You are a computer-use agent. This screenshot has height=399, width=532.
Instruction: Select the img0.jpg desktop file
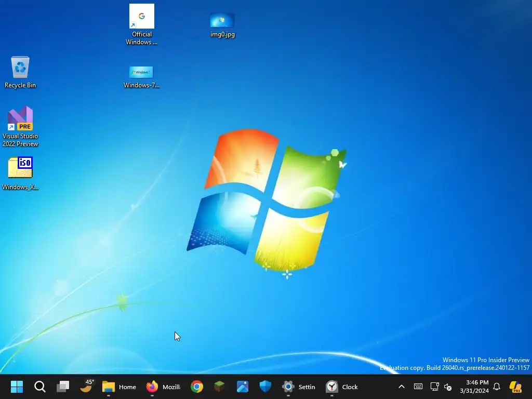coord(222,25)
